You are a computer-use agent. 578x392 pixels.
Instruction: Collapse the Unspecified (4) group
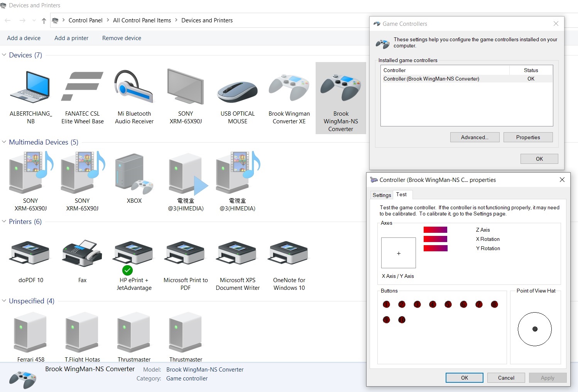(x=4, y=301)
